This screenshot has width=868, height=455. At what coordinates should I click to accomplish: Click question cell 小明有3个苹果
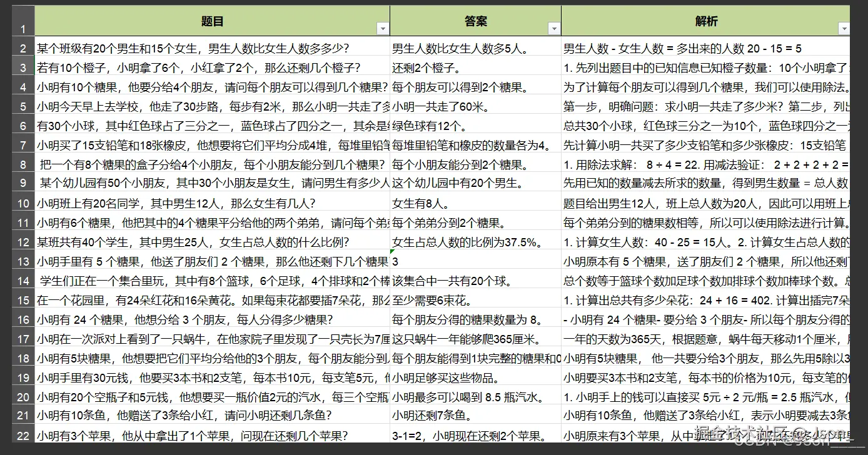click(x=212, y=435)
